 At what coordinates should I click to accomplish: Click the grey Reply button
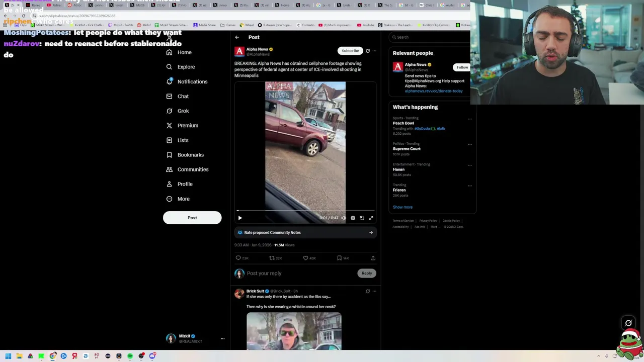(367, 274)
